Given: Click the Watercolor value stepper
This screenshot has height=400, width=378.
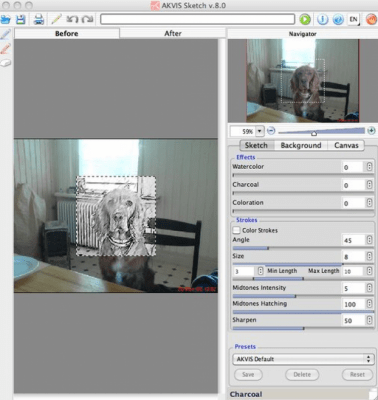Looking at the screenshot, I should pyautogui.click(x=369, y=167).
